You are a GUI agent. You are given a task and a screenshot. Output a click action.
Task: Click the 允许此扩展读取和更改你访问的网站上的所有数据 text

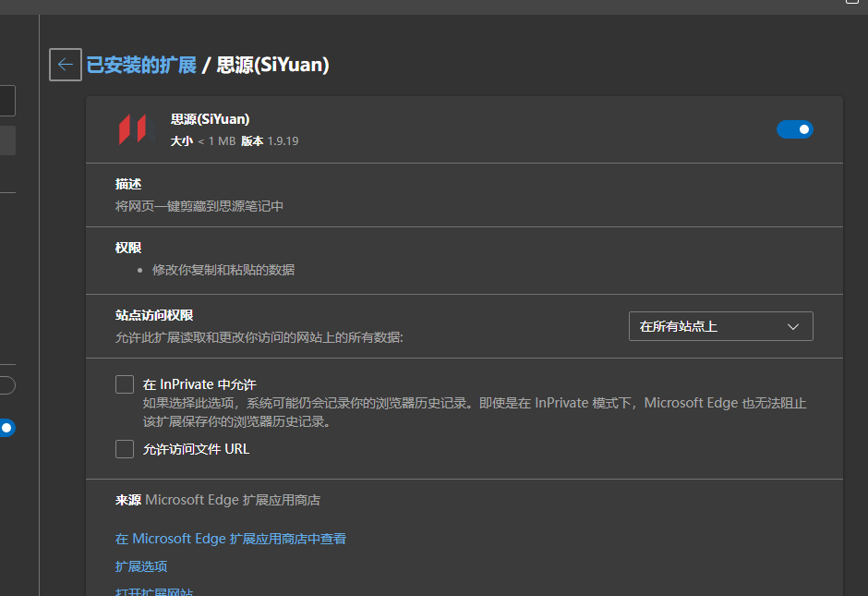(259, 337)
